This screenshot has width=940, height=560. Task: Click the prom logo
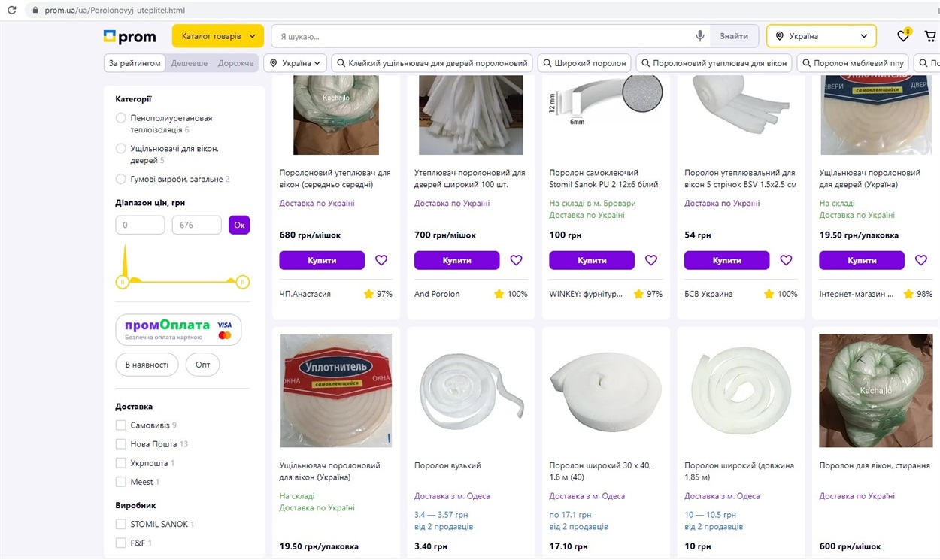(129, 36)
